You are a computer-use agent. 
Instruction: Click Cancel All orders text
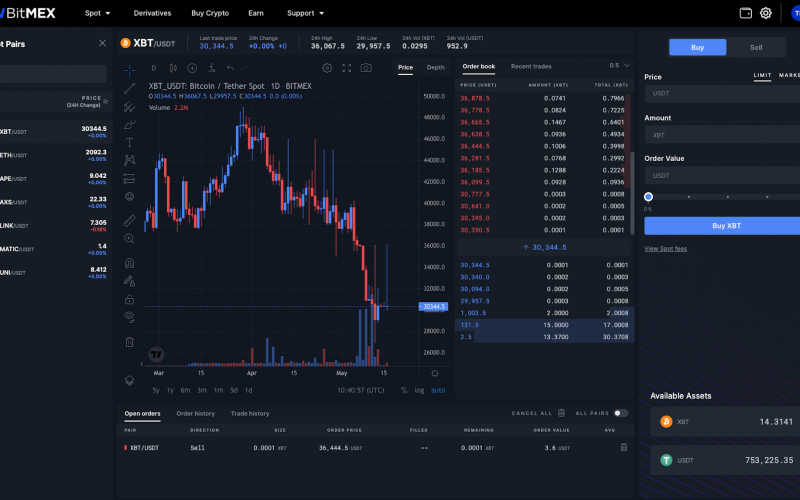[532, 413]
